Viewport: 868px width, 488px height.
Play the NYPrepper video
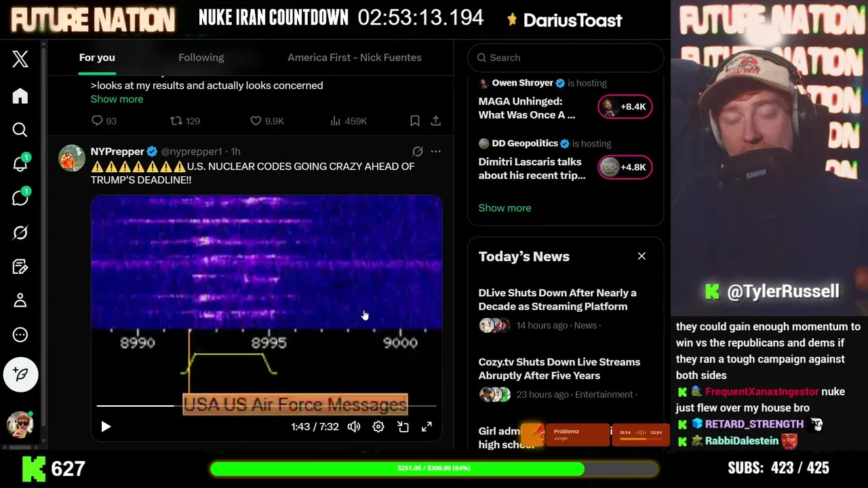(106, 426)
